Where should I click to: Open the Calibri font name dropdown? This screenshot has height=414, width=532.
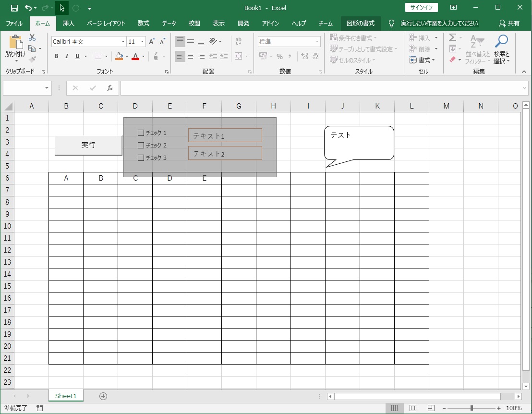point(123,41)
